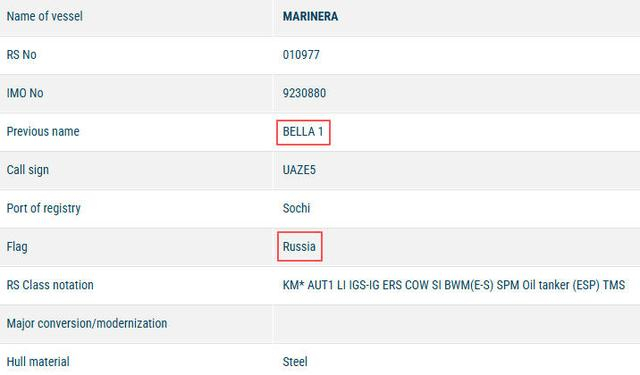Click the RS Class notation label
640x375 pixels.
(50, 285)
